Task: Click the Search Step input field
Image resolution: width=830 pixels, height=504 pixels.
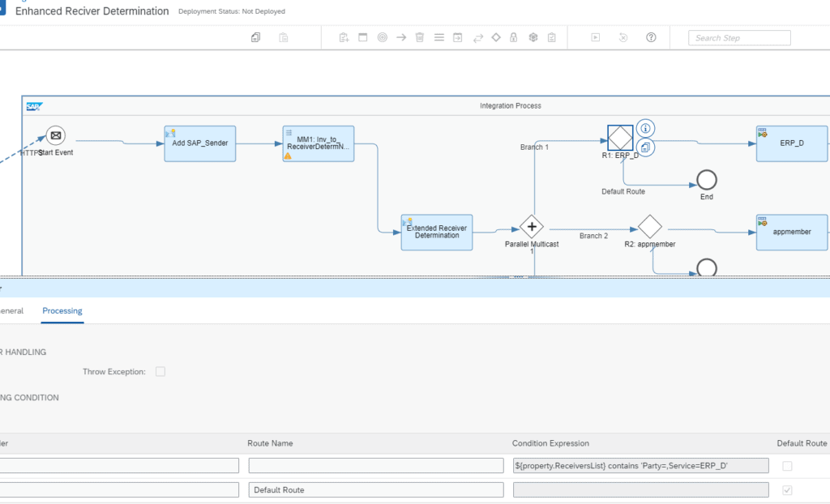Action: pos(739,37)
